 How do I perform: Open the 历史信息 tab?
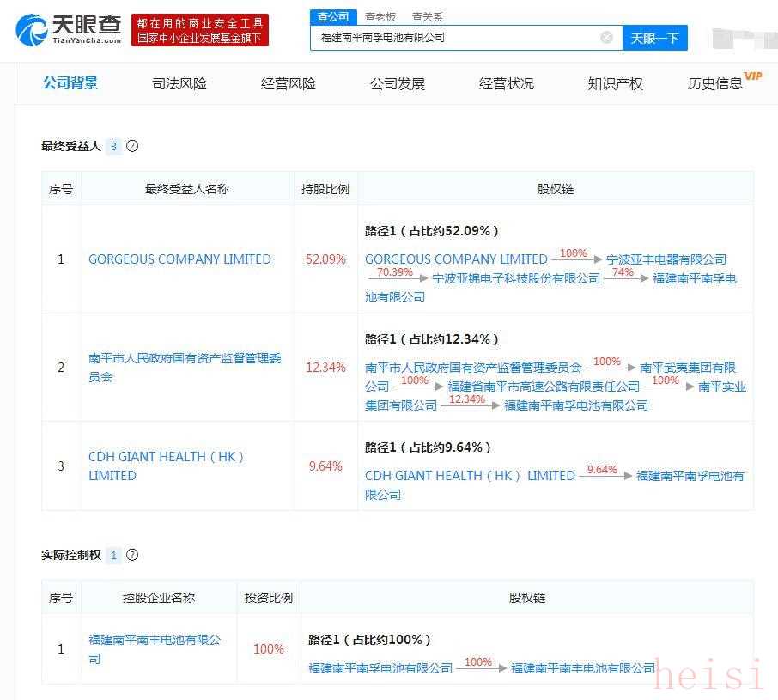[715, 83]
